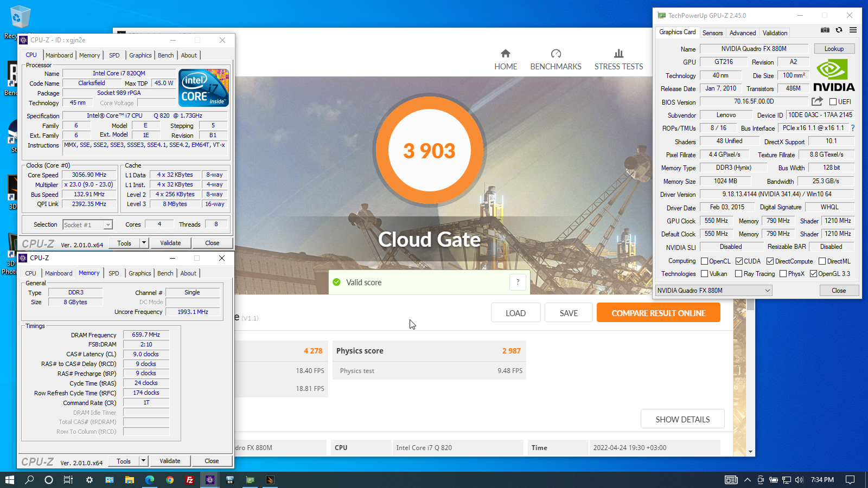The width and height of the screenshot is (868, 488).
Task: Click the BIOS export share icon in GPU-Z
Action: coord(817,101)
